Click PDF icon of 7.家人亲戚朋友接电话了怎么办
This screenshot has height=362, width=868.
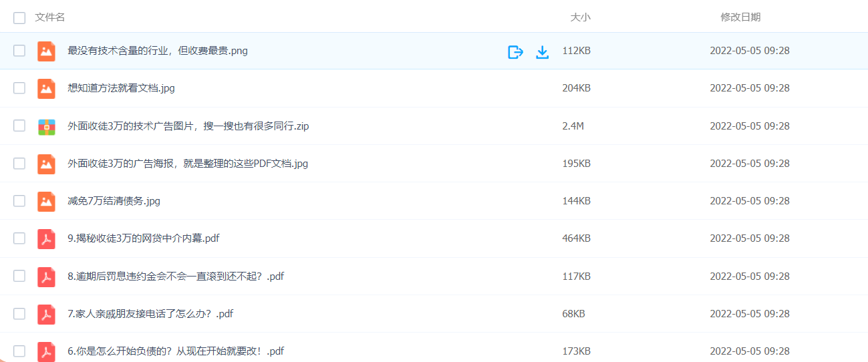[46, 314]
